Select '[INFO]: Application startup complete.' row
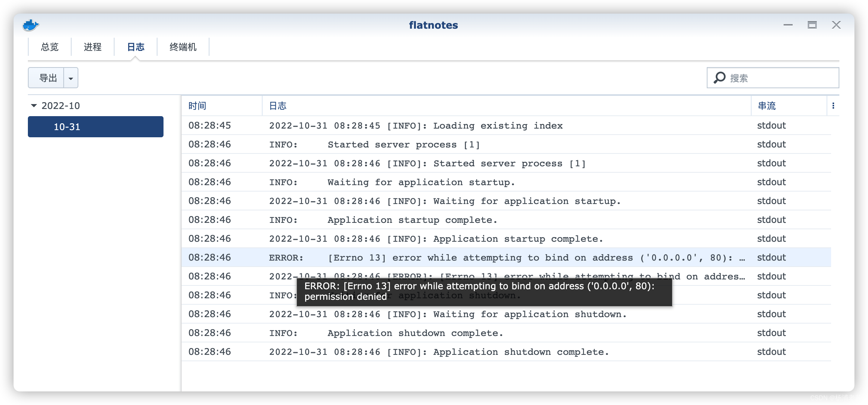868x405 pixels. click(x=506, y=239)
